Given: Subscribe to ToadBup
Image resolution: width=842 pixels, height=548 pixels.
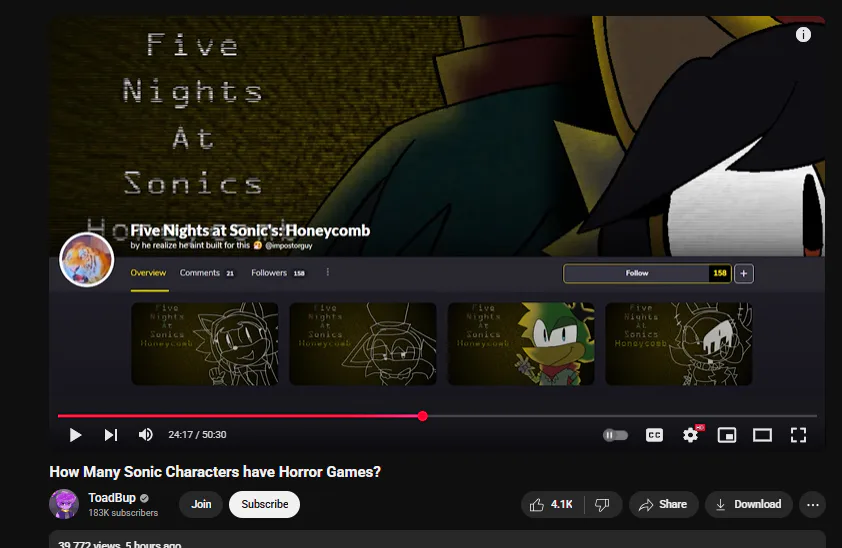Looking at the screenshot, I should pos(264,505).
